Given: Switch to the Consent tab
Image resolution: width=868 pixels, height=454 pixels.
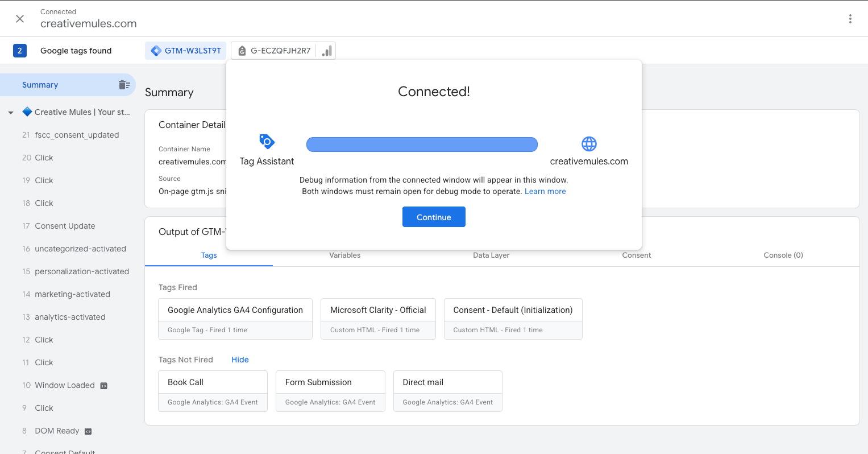Looking at the screenshot, I should [636, 255].
